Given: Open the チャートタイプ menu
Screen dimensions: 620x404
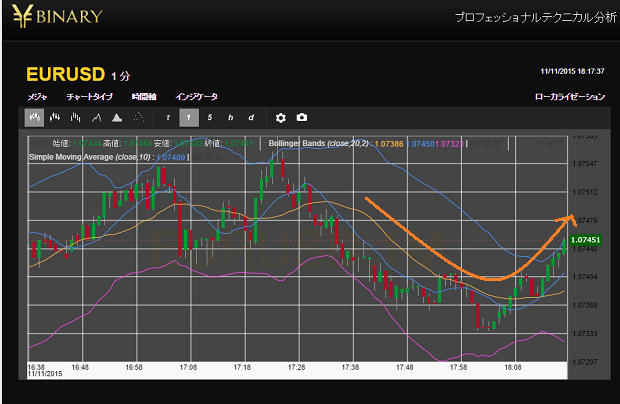Looking at the screenshot, I should pyautogui.click(x=90, y=96).
